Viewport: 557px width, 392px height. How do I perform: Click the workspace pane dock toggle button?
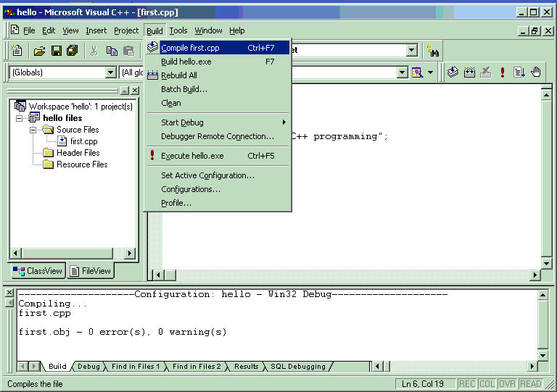point(124,91)
